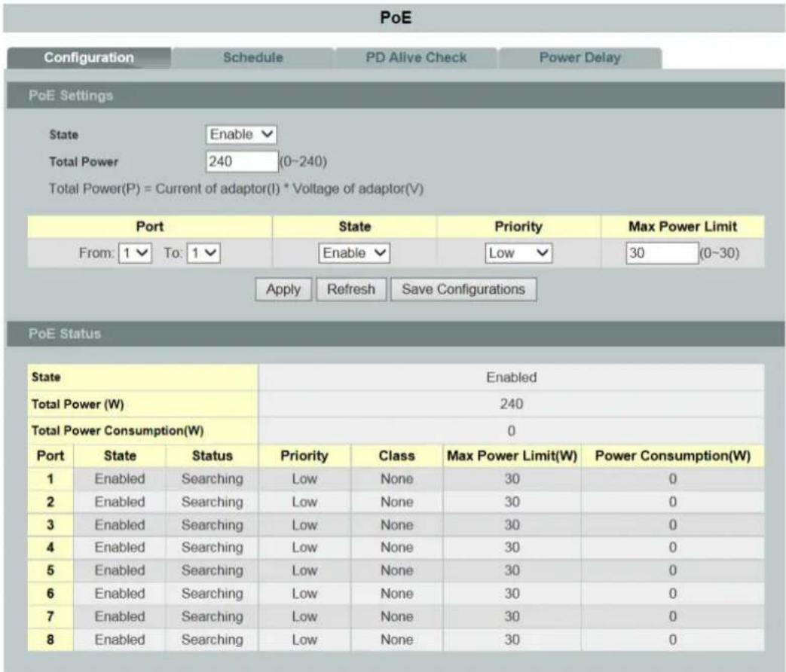
Task: Open the port State Enable dropdown
Action: 354,253
